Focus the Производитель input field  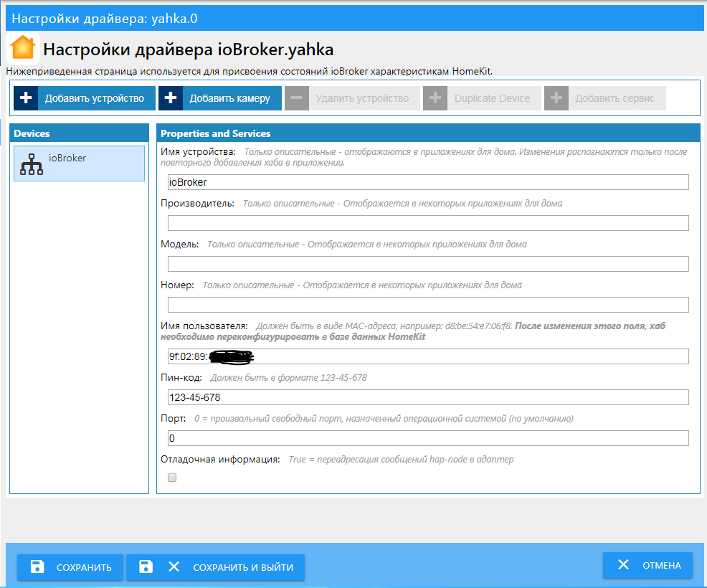(428, 223)
